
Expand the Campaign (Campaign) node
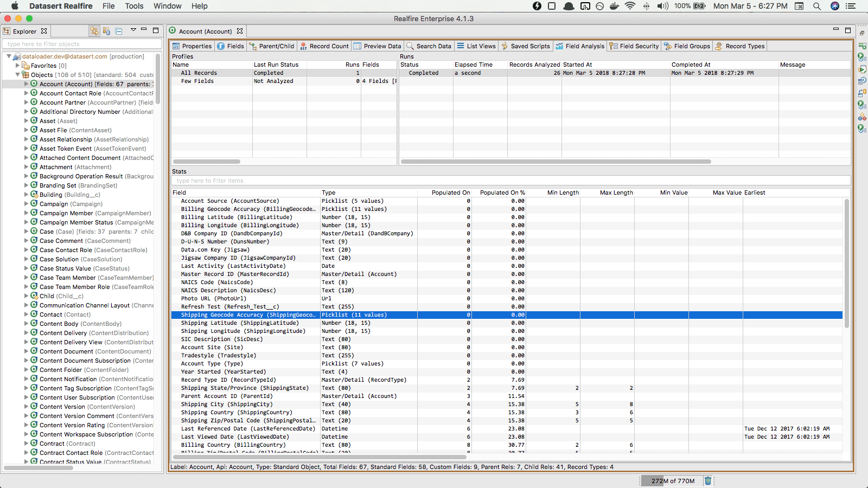[26, 204]
